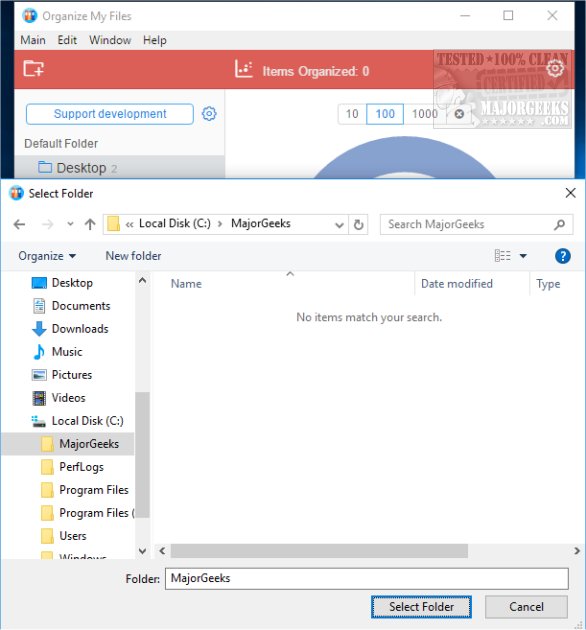The height and width of the screenshot is (630, 586).
Task: Open the Window menu
Action: pos(110,40)
